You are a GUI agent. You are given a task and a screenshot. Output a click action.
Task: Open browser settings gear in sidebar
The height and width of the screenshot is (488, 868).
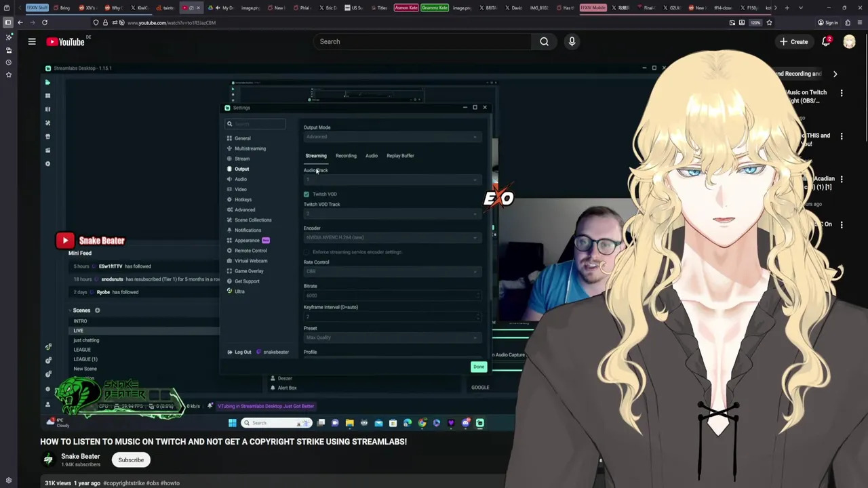coord(8,481)
